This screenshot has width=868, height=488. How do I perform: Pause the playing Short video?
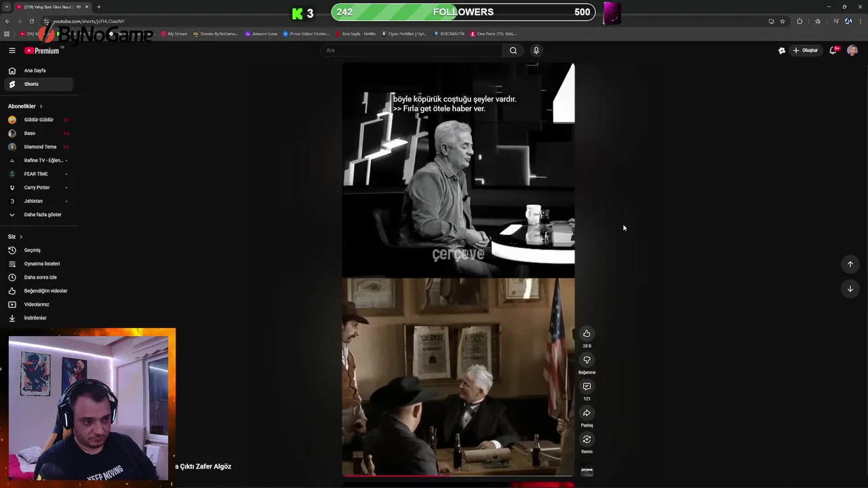point(458,270)
